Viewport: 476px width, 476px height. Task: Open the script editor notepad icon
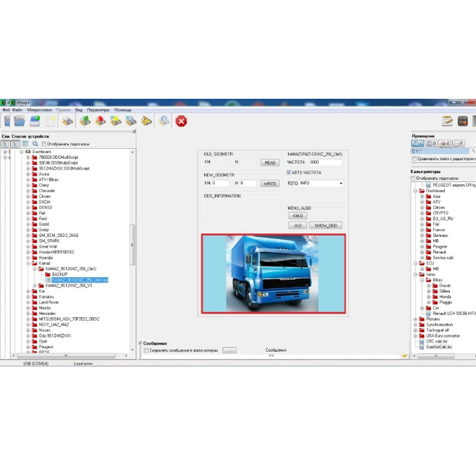447,120
